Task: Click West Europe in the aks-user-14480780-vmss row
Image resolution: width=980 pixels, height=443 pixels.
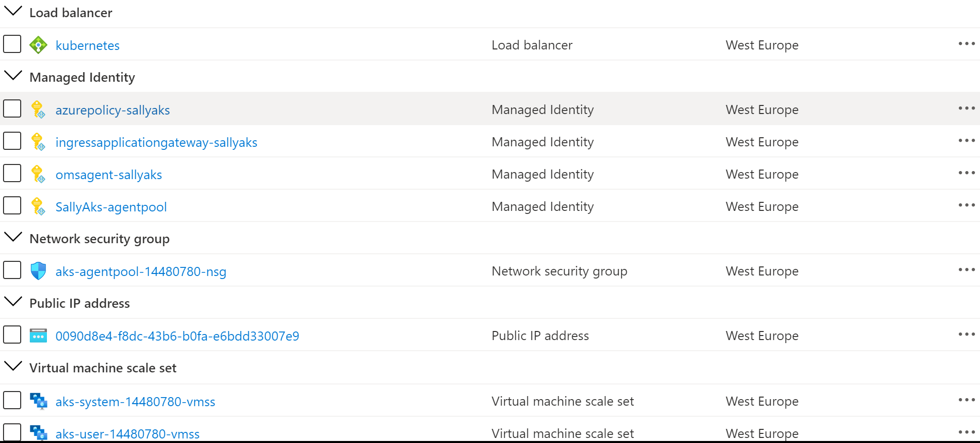Action: 762,433
